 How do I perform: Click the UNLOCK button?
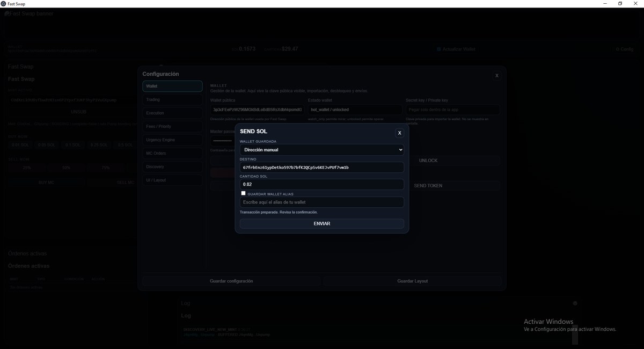pos(428,161)
